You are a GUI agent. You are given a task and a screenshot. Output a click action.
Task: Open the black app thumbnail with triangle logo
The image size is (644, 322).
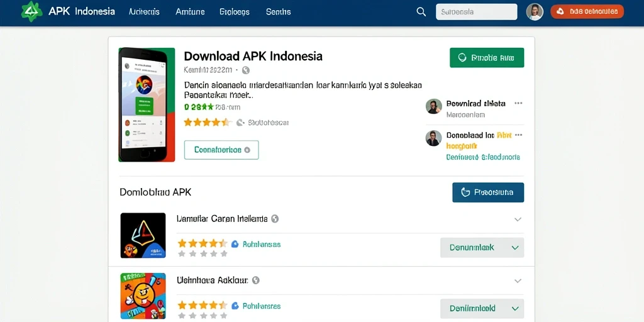pos(143,235)
